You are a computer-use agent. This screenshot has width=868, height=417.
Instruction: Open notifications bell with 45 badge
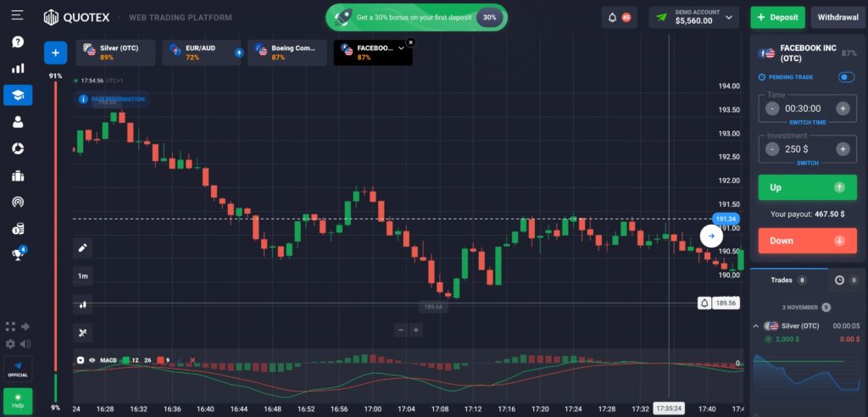click(619, 17)
